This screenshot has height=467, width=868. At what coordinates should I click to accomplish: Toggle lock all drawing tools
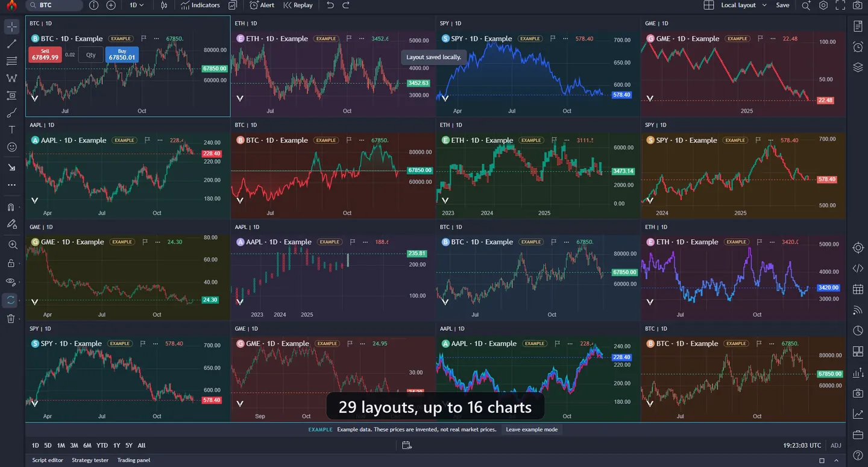(x=11, y=263)
